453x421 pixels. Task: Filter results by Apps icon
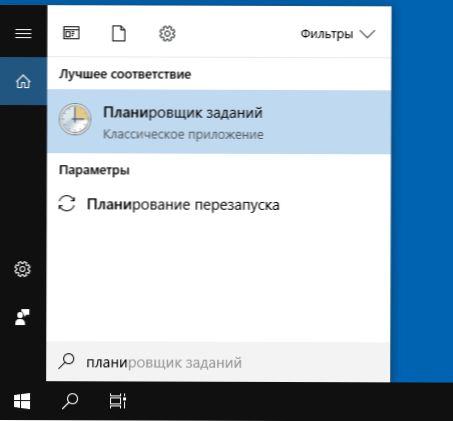[71, 33]
